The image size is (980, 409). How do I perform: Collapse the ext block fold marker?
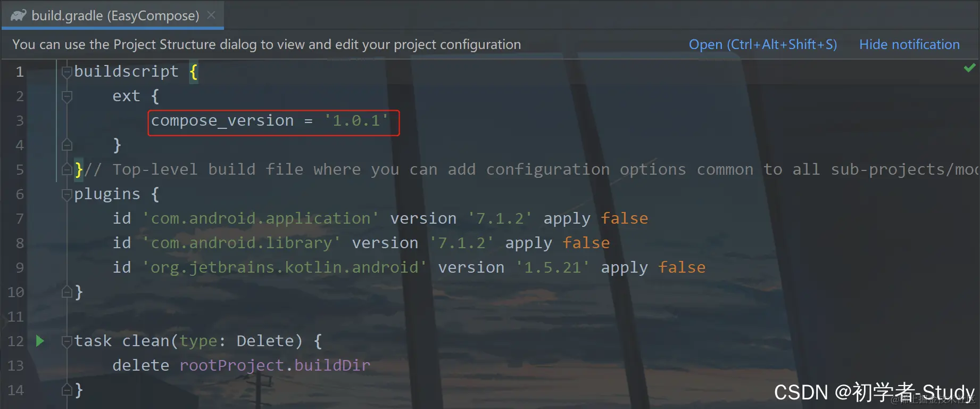click(67, 96)
